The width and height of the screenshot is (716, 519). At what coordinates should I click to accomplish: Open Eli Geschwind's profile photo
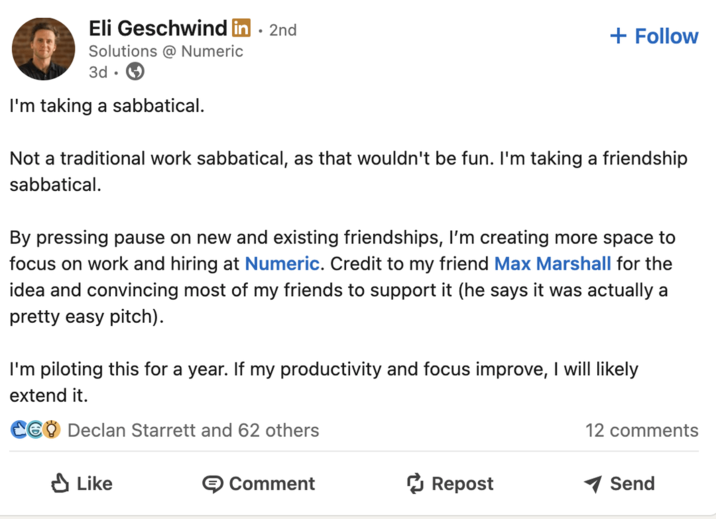(44, 49)
